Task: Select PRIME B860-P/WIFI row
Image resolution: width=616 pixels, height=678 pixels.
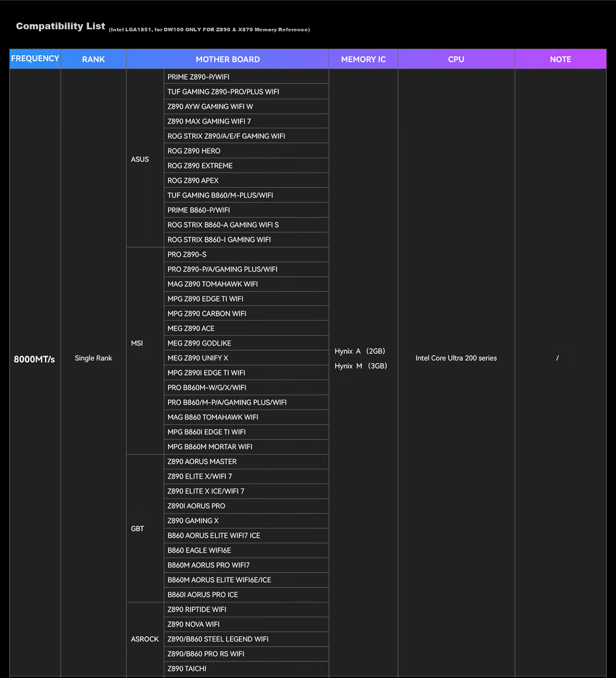Action: [x=246, y=210]
